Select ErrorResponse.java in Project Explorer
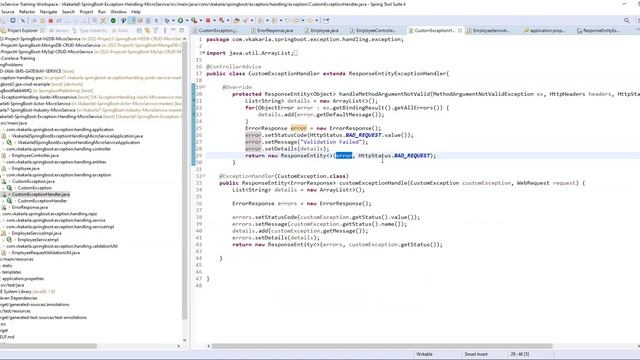The image size is (640, 360). coord(29,207)
